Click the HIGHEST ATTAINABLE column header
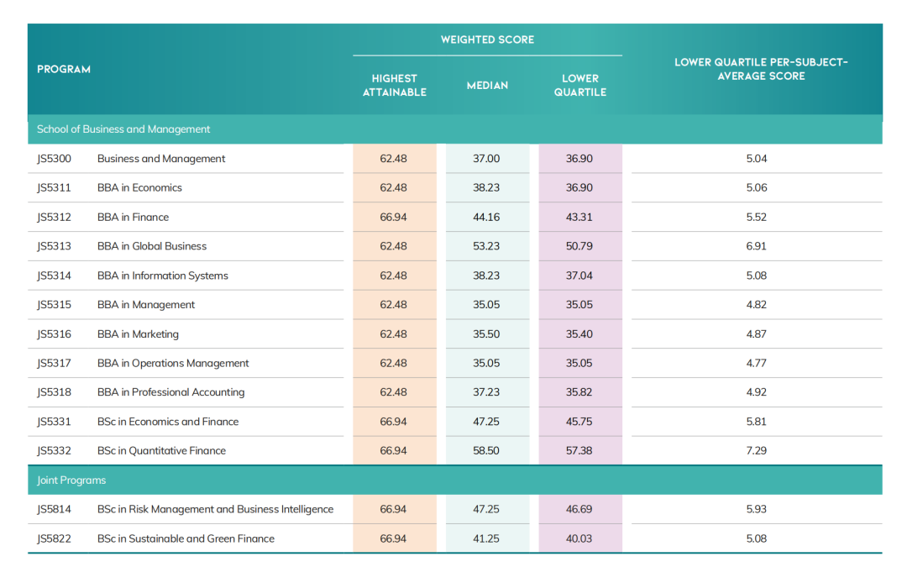The image size is (907, 588). tap(395, 85)
